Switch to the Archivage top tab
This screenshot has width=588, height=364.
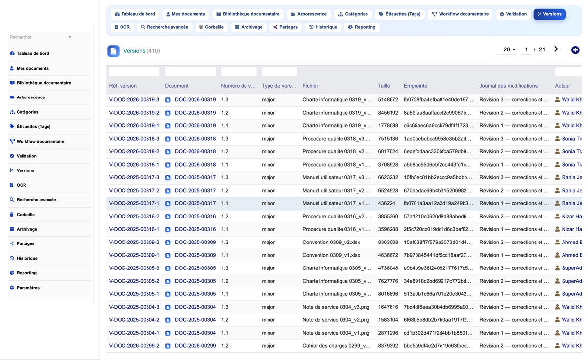coord(249,27)
